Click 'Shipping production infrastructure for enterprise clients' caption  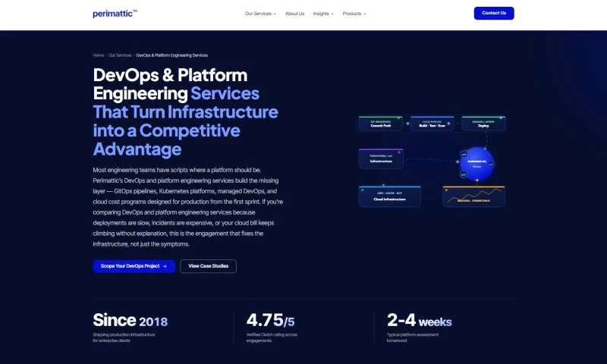click(124, 337)
